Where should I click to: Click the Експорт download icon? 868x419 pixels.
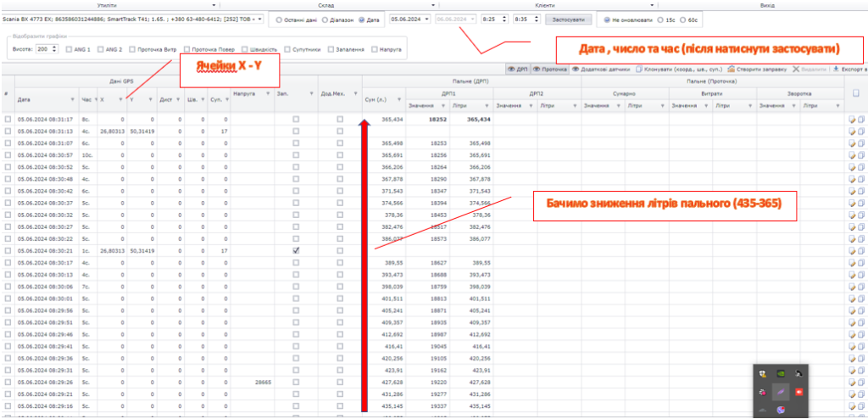click(835, 70)
